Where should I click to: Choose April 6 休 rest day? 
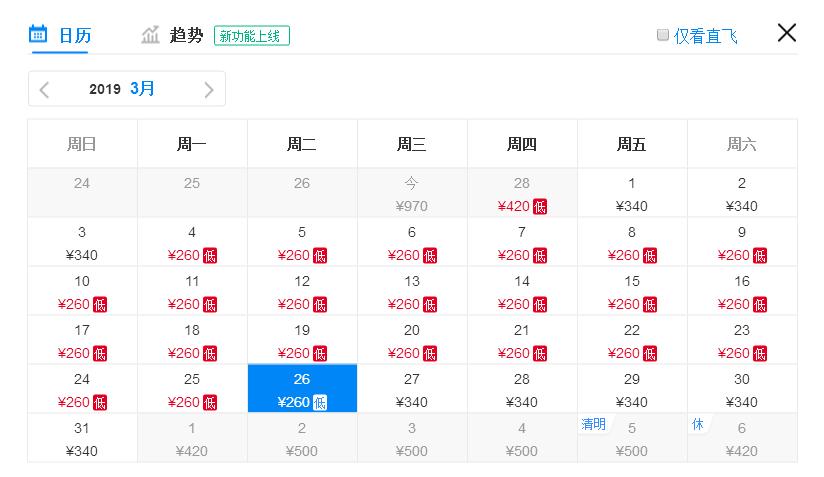[x=742, y=438]
